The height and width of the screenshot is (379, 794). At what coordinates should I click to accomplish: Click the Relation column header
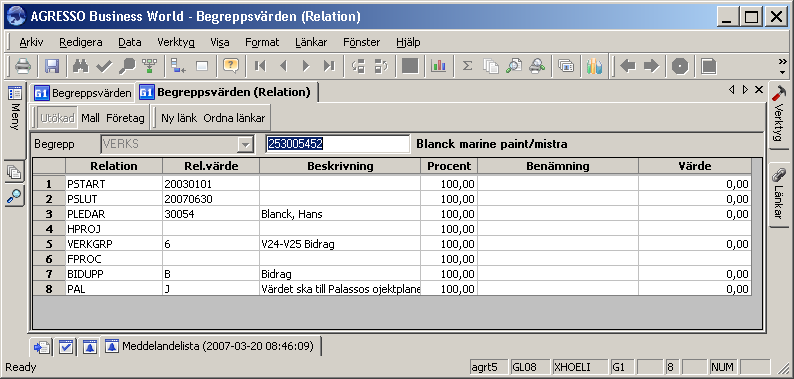[x=114, y=166]
